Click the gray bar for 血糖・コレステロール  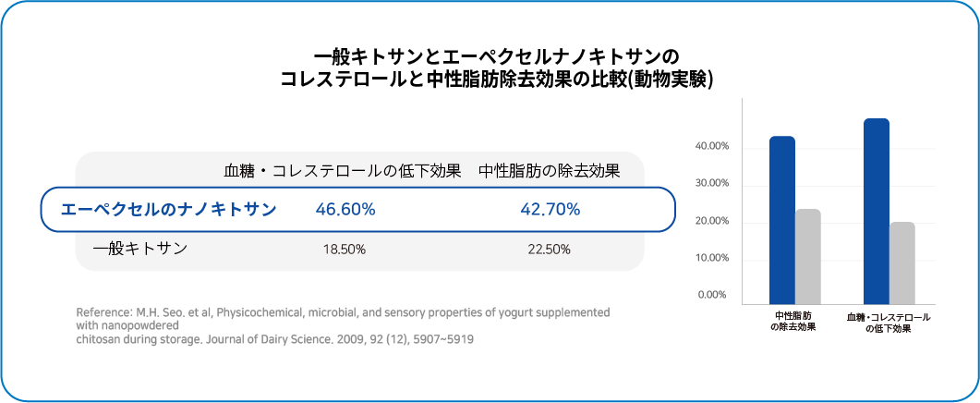pyautogui.click(x=901, y=263)
